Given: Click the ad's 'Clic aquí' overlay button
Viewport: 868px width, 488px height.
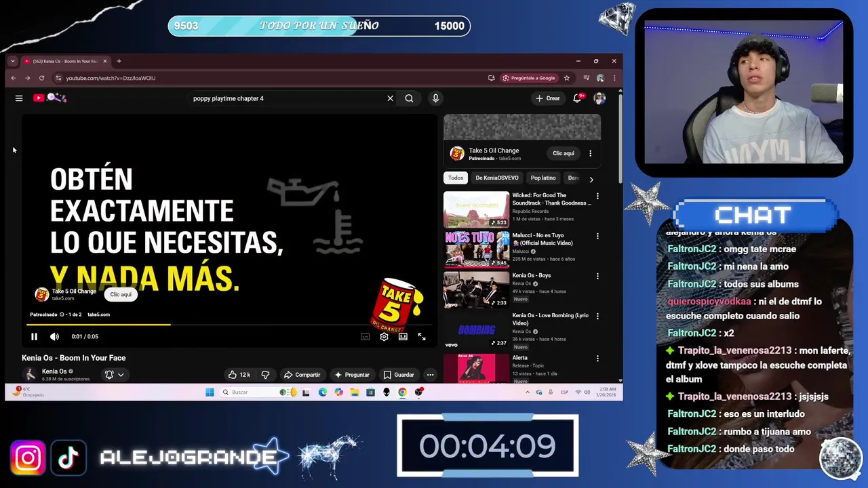Looking at the screenshot, I should [x=121, y=295].
